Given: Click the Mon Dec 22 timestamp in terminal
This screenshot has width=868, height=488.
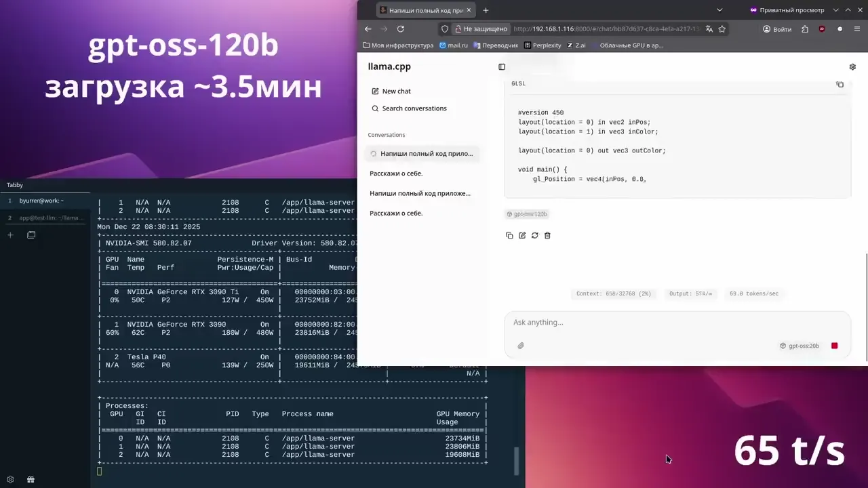Looking at the screenshot, I should [x=149, y=227].
